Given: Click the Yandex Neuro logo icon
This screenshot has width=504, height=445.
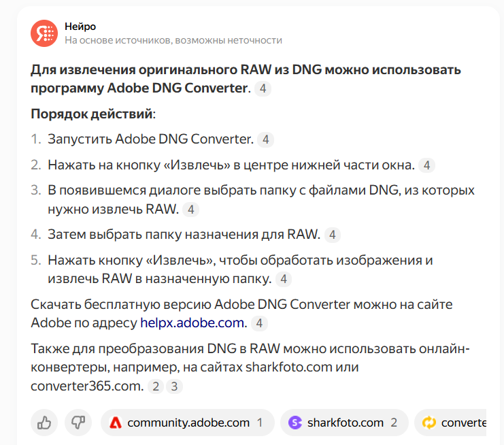Looking at the screenshot, I should click(x=44, y=33).
